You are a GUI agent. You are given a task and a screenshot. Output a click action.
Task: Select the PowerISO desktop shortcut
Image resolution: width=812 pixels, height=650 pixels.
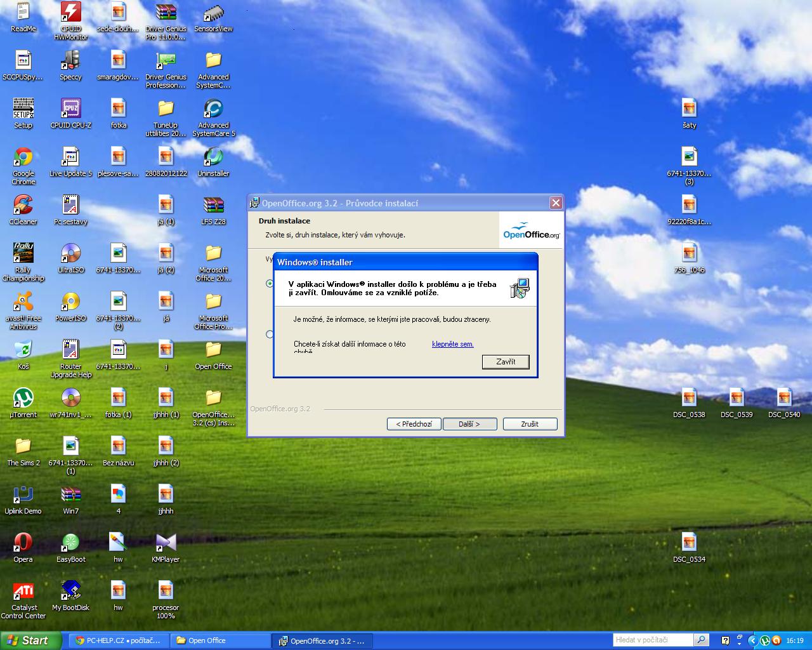(71, 307)
